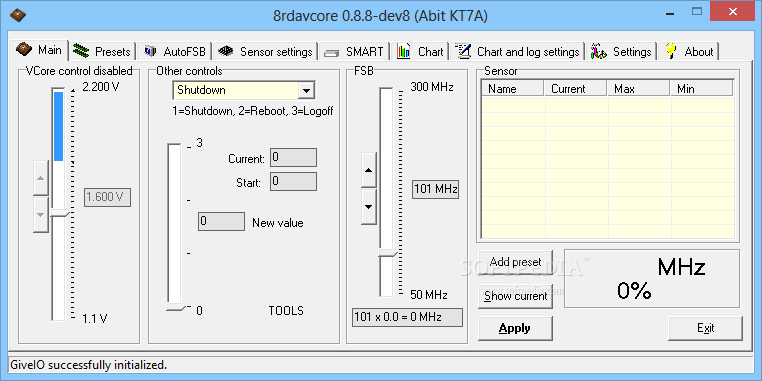Maximize the 8rdavcore window
The height and width of the screenshot is (381, 762).
pyautogui.click(x=697, y=11)
